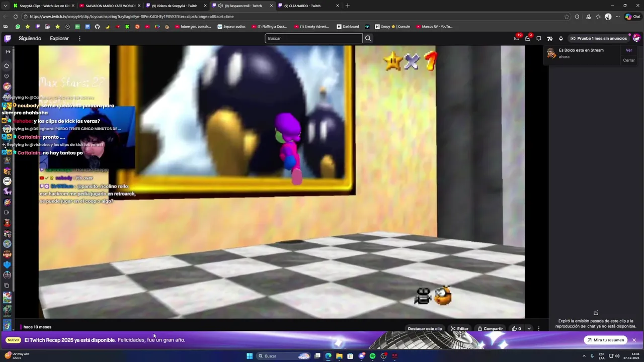Screen dimensions: 644x362
Task: Click Destacar este clip
Action: click(x=425, y=329)
